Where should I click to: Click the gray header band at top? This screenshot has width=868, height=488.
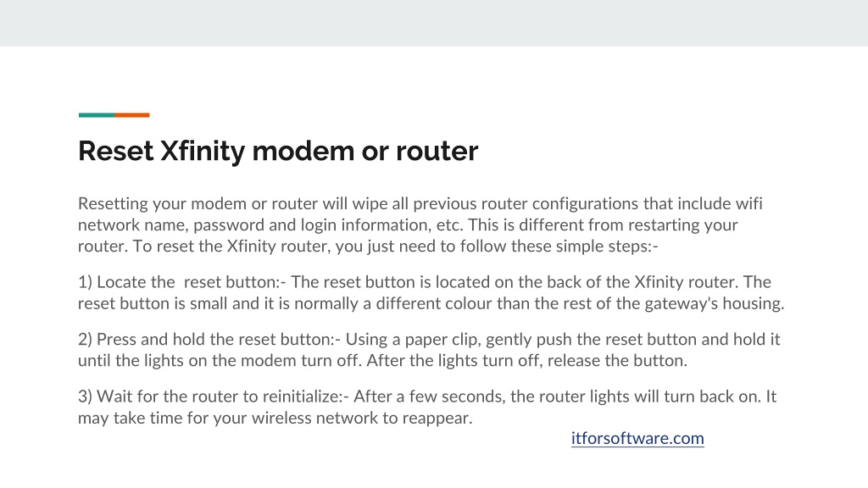click(434, 23)
